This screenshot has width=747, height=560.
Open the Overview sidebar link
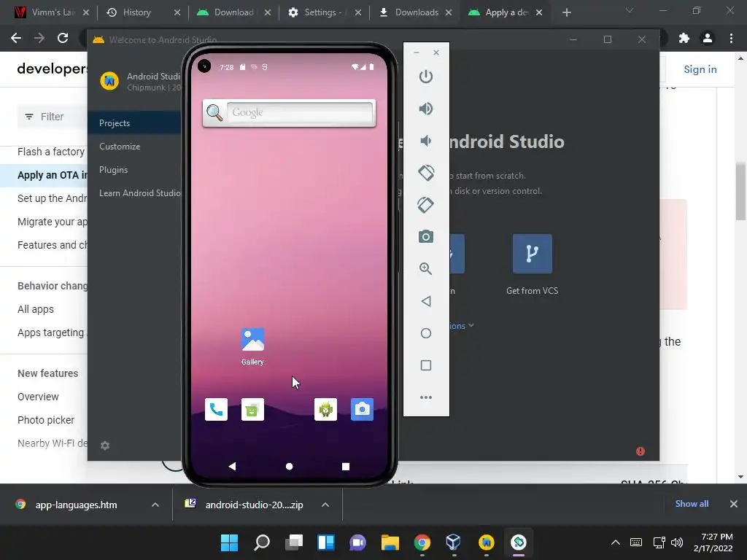[38, 397]
